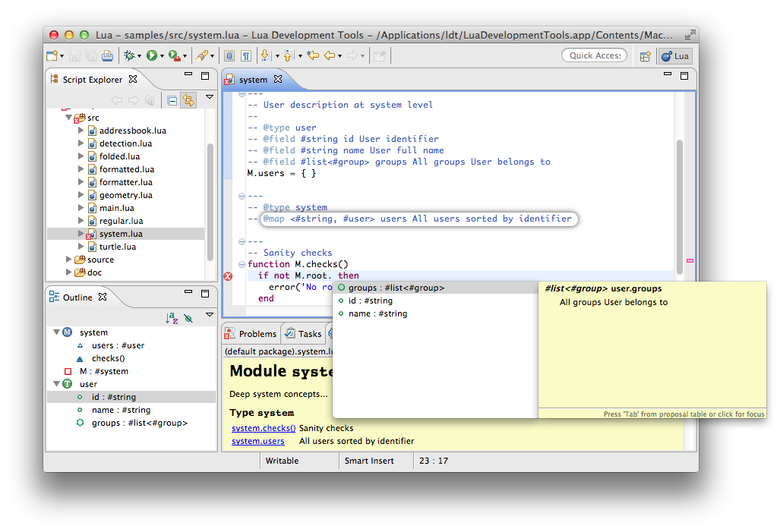Viewport: 777px width, 532px height.
Task: Expand the doc folder
Action: 69,272
